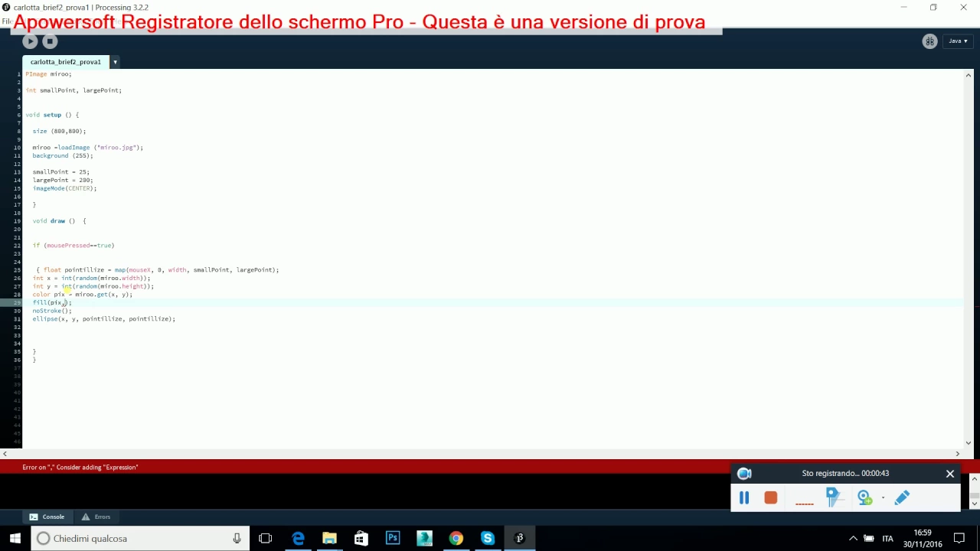Click the spotlight marker recorder icon

click(834, 498)
